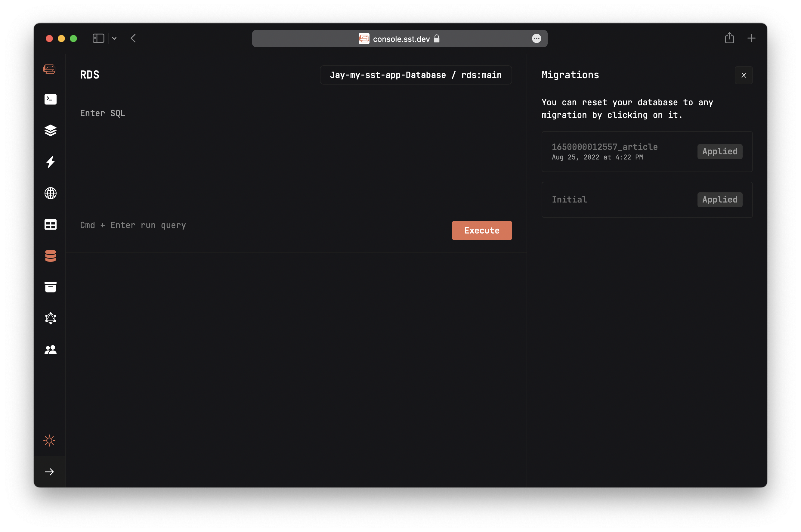Screen dimensions: 801x532
Task: Toggle light theme with the sun icon
Action: (x=49, y=441)
